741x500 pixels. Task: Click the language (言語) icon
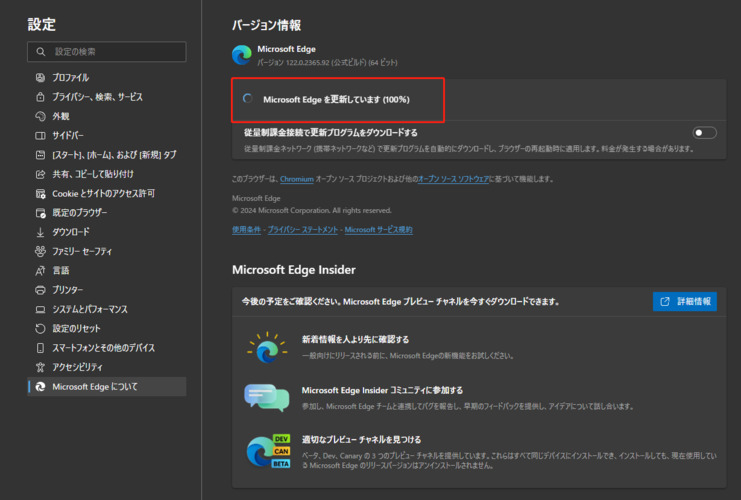[40, 271]
